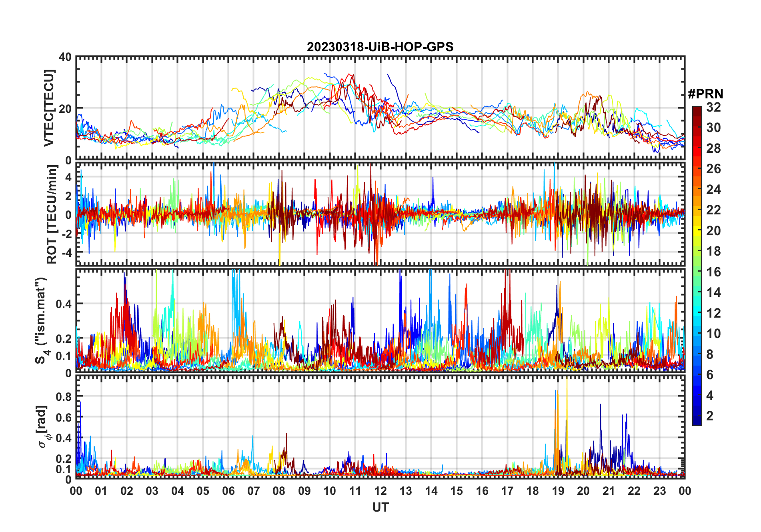Click the plot title "20230318-UiB-HOP-GPS"
The width and height of the screenshot is (761, 532).
click(380, 47)
